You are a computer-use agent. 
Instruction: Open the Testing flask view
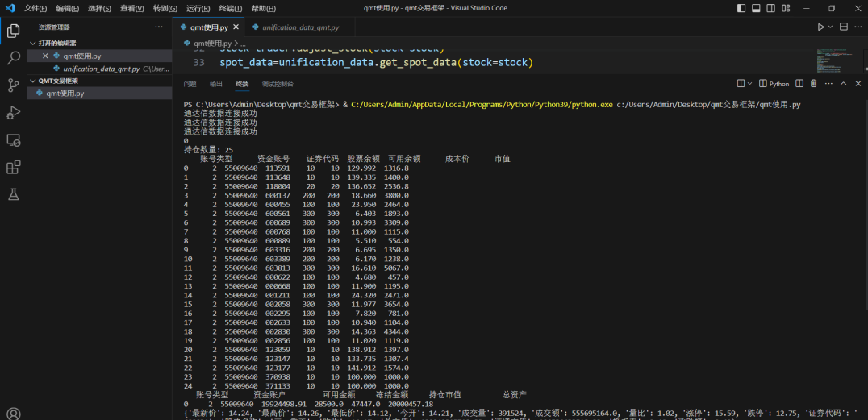13,193
